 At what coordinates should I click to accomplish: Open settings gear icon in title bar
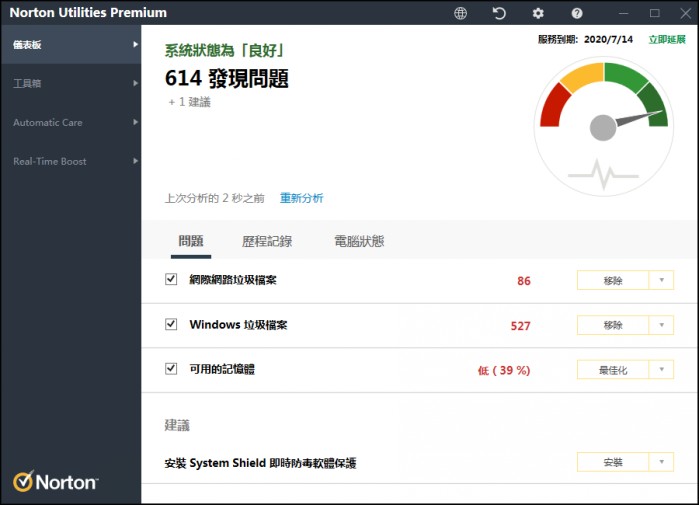coord(538,13)
